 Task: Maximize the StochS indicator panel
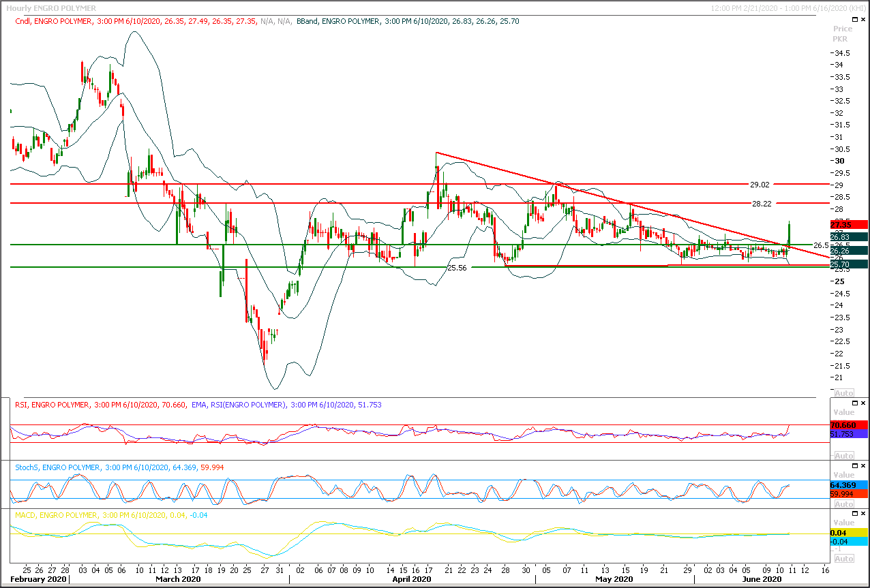854,466
